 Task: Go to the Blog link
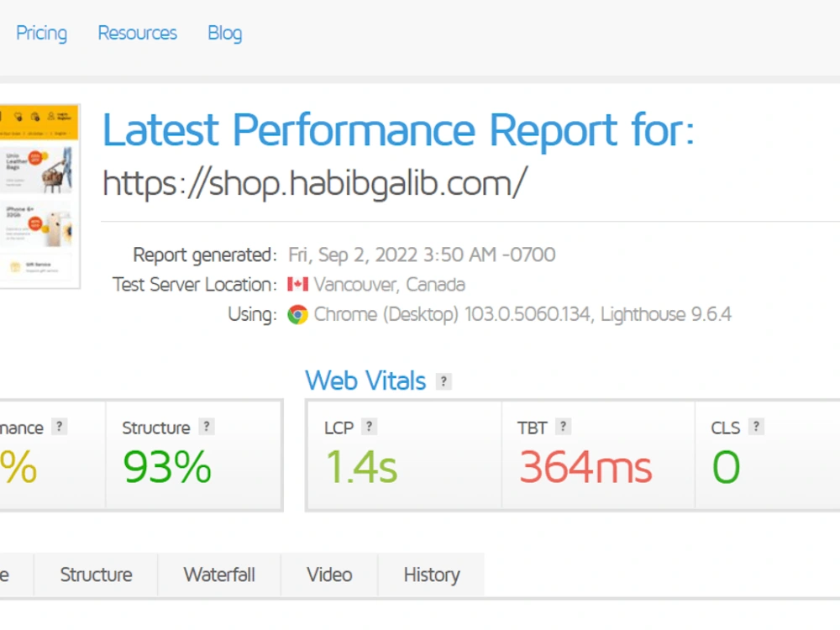coord(225,34)
